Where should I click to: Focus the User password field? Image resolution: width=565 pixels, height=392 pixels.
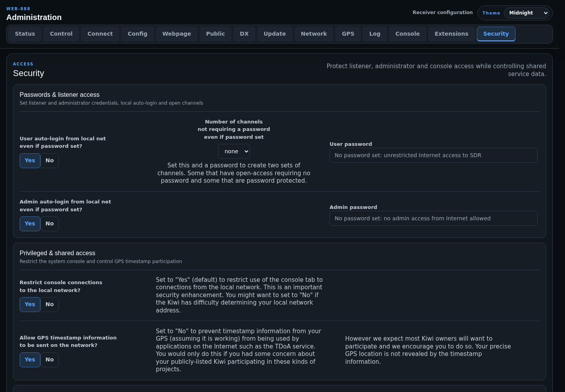[x=434, y=155]
